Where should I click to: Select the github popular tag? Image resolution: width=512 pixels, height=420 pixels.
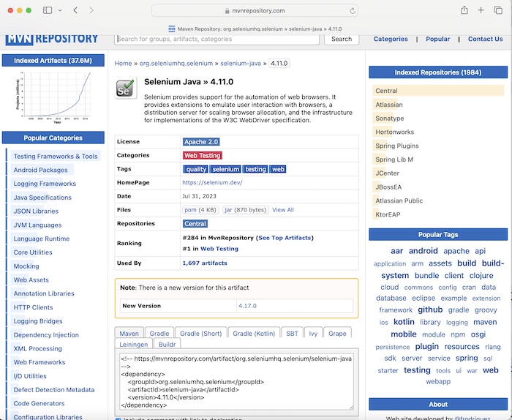coord(430,310)
